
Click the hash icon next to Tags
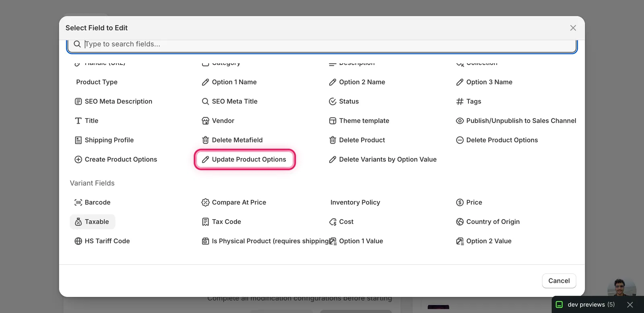point(460,102)
